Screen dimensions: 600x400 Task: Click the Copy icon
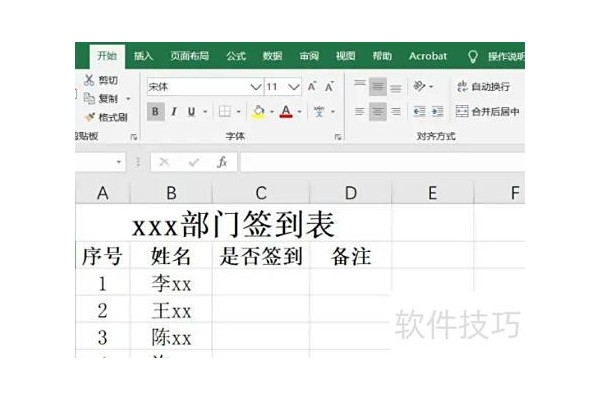point(89,98)
